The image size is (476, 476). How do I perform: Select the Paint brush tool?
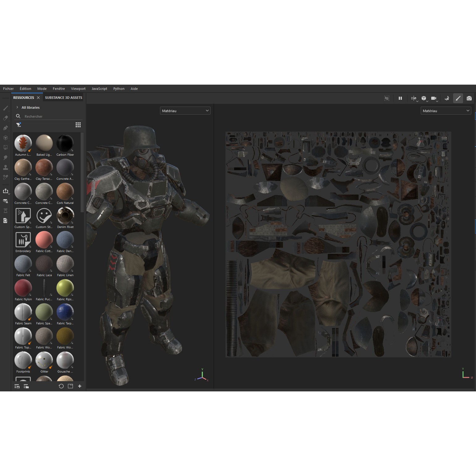6,108
